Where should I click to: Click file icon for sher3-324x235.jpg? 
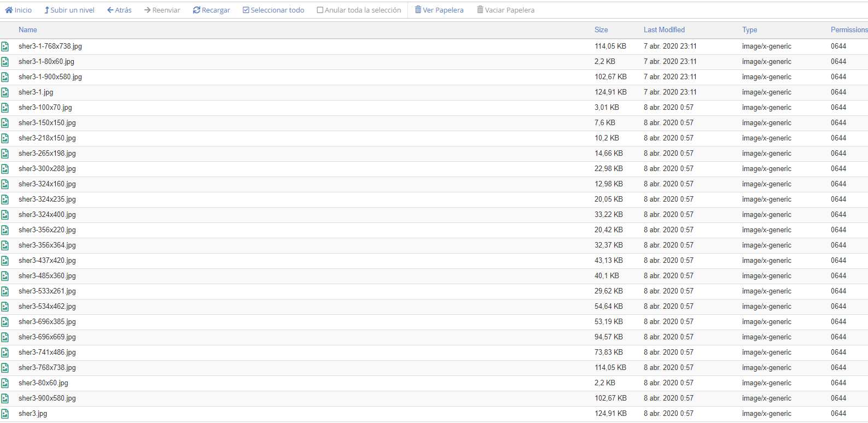[5, 199]
